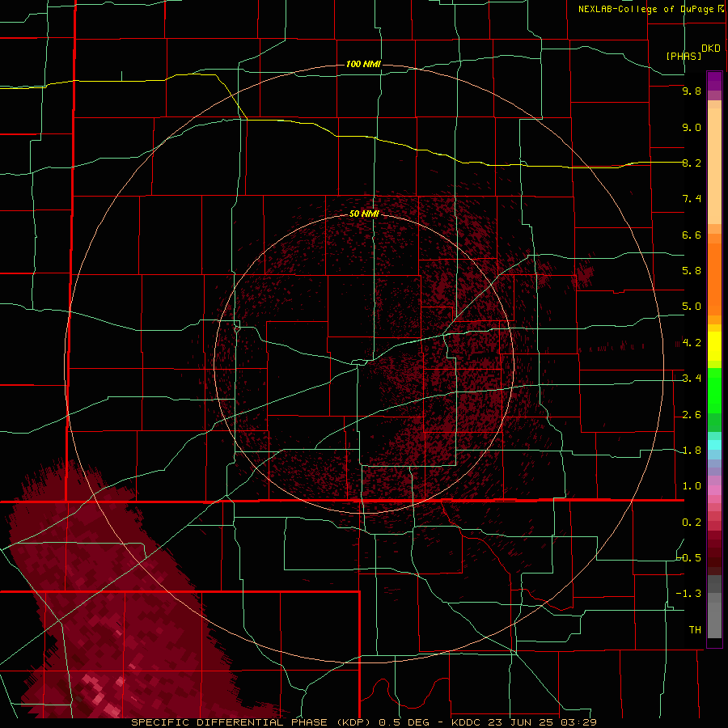Click the 1.8 scale value
728x728 pixels.
pos(692,451)
